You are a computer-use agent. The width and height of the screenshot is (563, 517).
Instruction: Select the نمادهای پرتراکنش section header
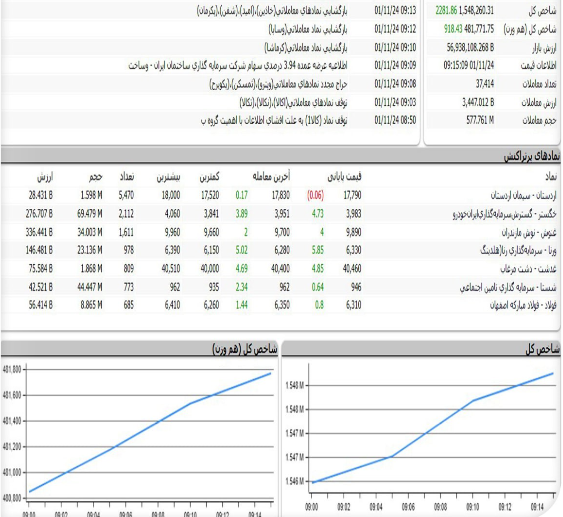531,157
